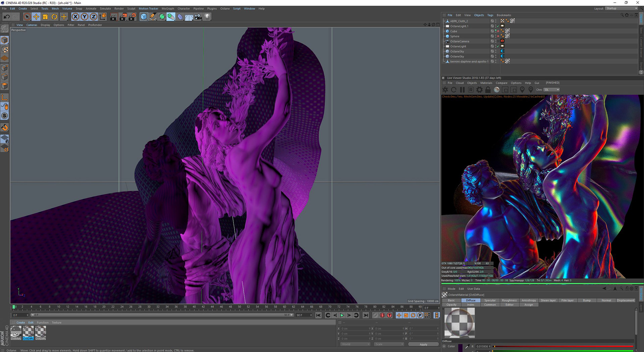Select Texture mode in left palette
The image size is (644, 352).
click(x=5, y=49)
